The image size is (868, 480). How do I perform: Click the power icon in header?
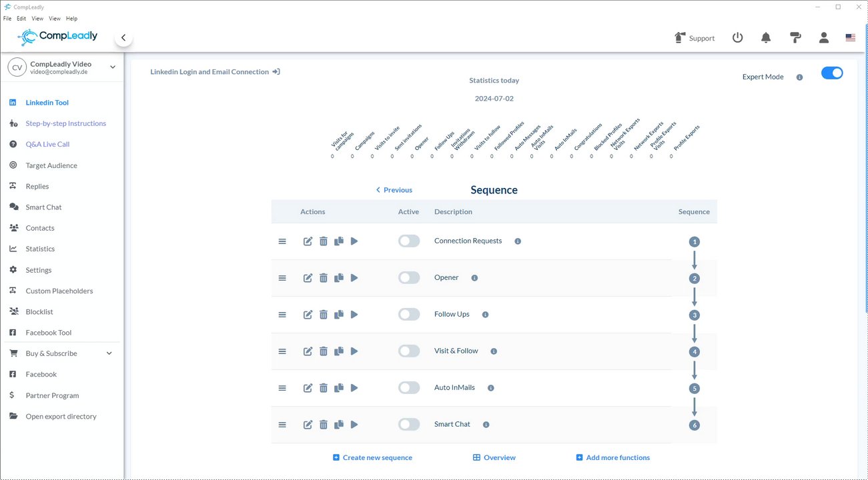[x=737, y=38]
